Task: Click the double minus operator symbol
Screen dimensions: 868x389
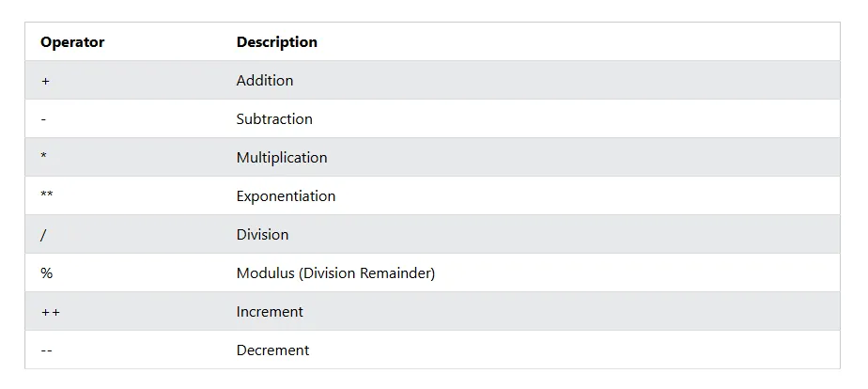Action: (x=46, y=350)
